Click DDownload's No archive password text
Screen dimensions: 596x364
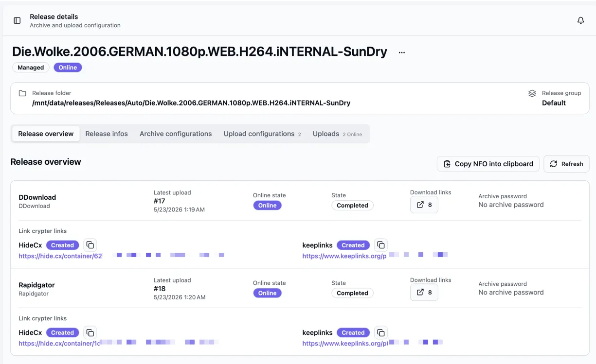(x=511, y=205)
